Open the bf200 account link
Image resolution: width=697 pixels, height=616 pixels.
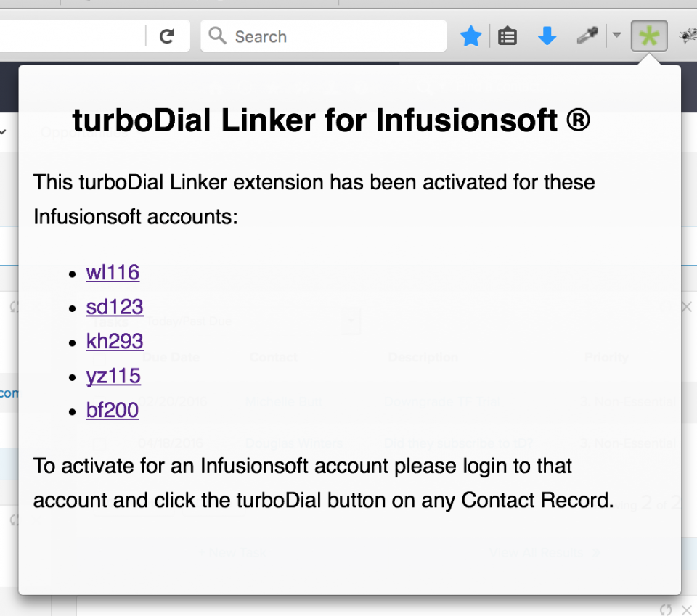(x=113, y=410)
